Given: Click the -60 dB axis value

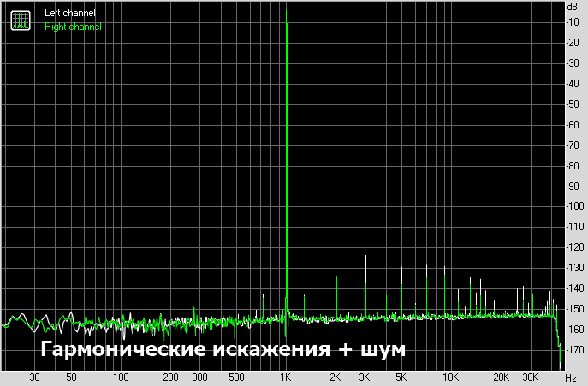Looking at the screenshot, I should coord(573,125).
